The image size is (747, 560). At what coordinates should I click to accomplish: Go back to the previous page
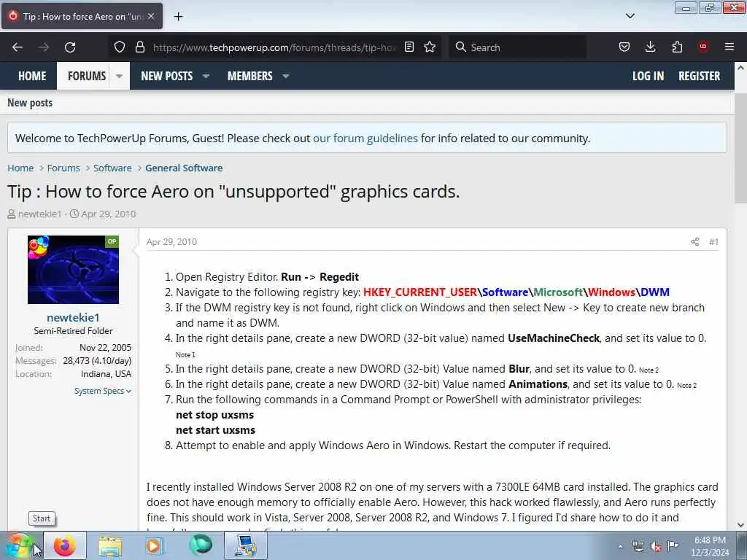(x=18, y=47)
